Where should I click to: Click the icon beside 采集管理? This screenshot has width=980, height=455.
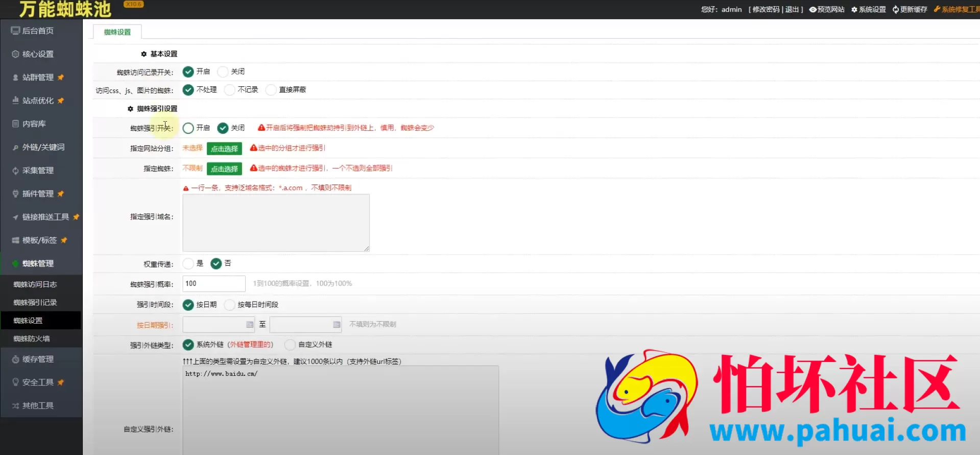(x=15, y=171)
